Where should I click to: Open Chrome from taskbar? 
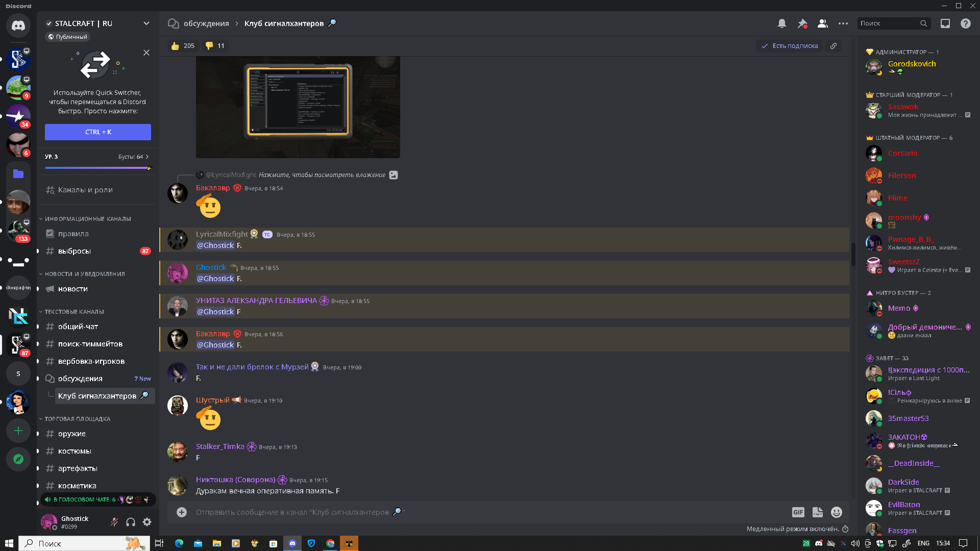point(330,543)
